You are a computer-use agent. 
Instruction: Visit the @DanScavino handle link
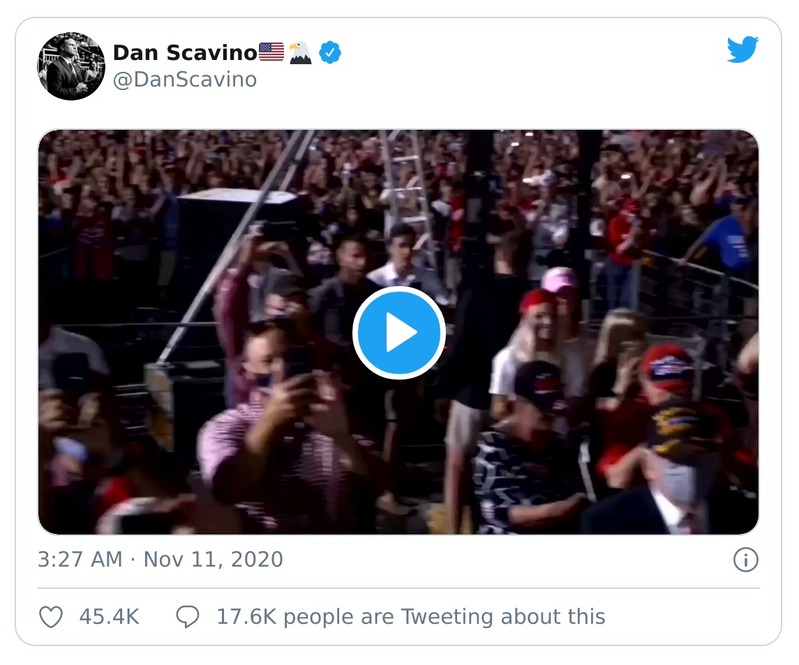[x=184, y=80]
